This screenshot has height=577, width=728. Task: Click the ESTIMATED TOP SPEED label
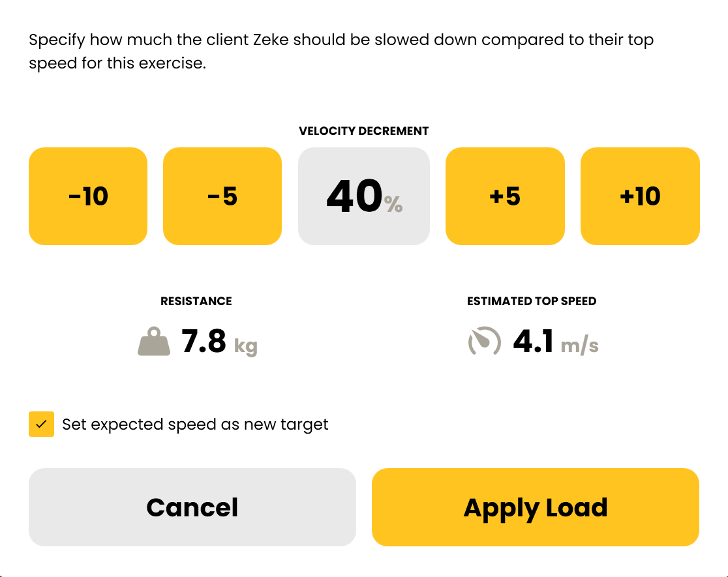(532, 301)
